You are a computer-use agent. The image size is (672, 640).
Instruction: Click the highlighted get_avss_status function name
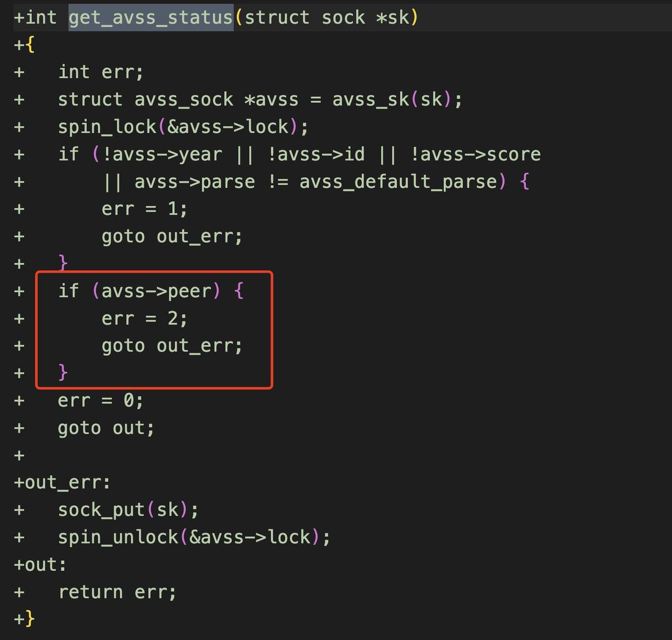click(151, 18)
